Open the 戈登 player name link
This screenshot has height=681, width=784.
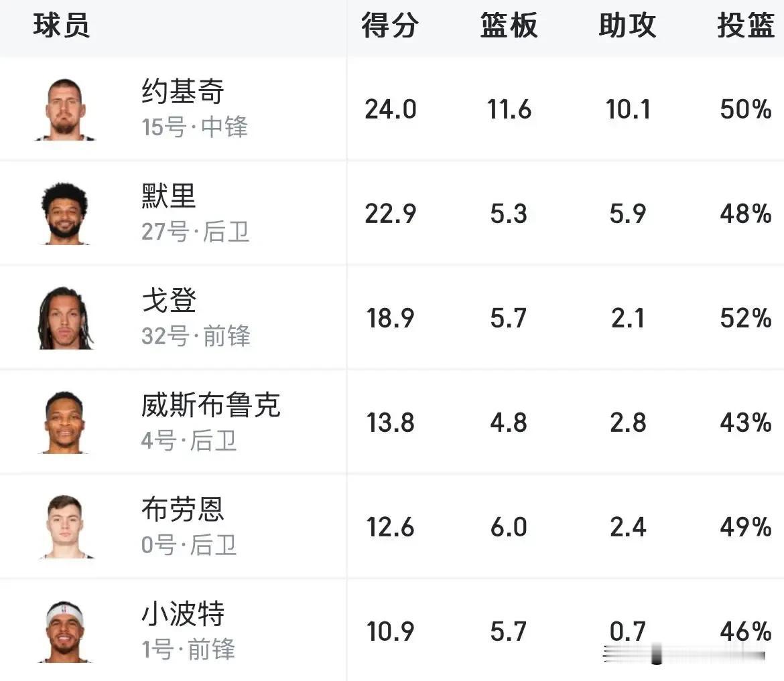(x=169, y=300)
